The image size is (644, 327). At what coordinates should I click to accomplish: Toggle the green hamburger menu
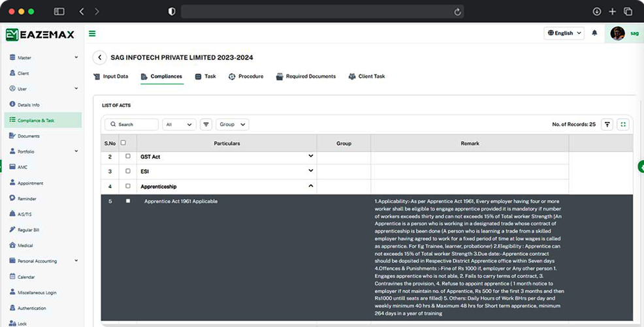click(x=92, y=34)
